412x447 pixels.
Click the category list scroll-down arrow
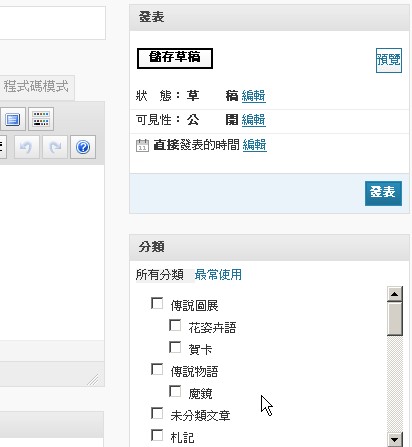pos(395,439)
